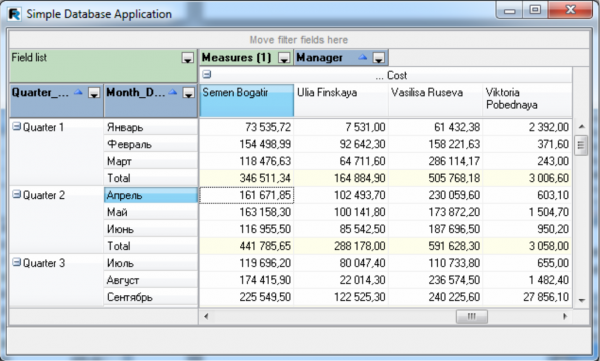Select the Апрель row
This screenshot has width=600, height=361.
[151, 195]
